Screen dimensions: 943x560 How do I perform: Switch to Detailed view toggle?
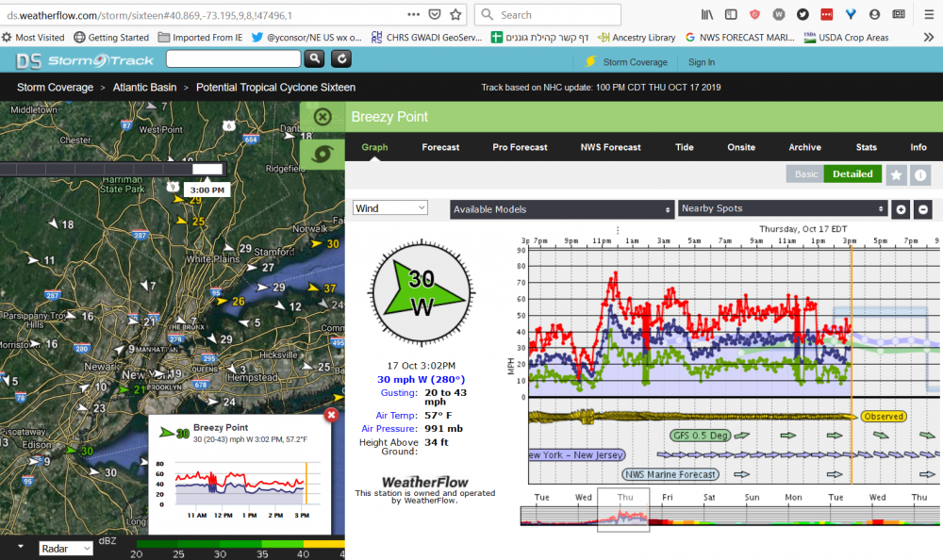[x=852, y=174]
